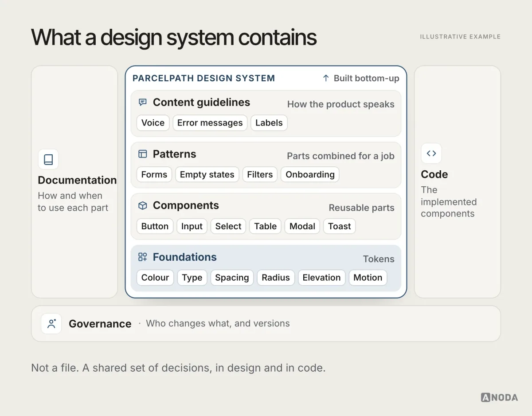
Task: Select the Input component chip
Action: point(192,226)
